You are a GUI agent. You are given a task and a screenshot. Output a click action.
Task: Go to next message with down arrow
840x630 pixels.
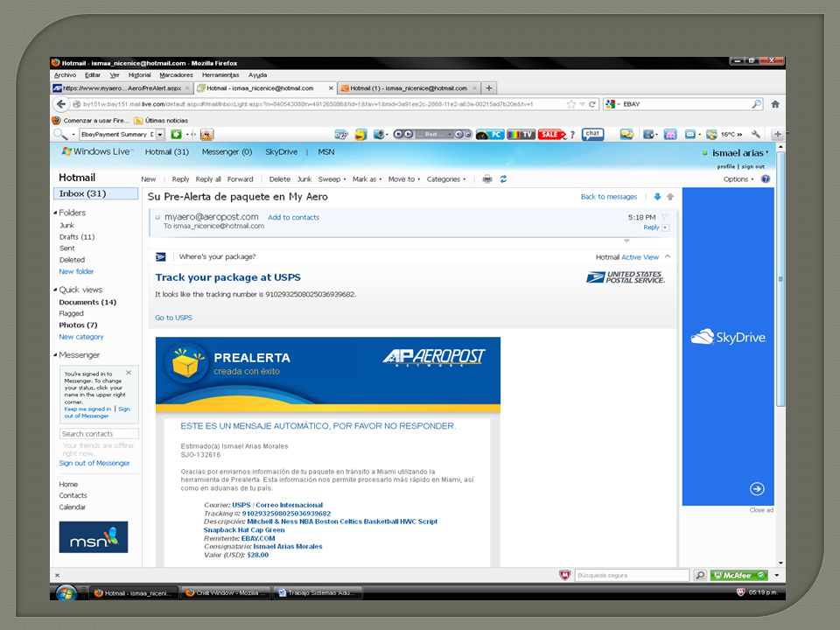click(x=657, y=197)
